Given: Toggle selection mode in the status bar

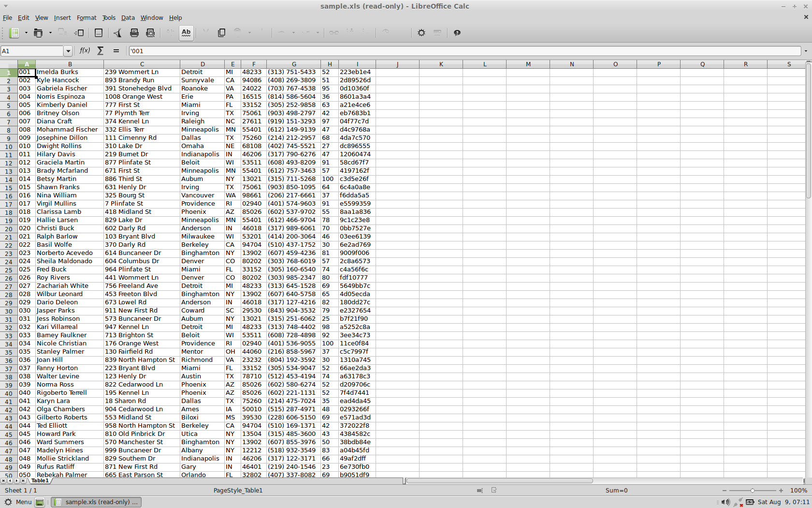Looking at the screenshot, I should coord(479,491).
